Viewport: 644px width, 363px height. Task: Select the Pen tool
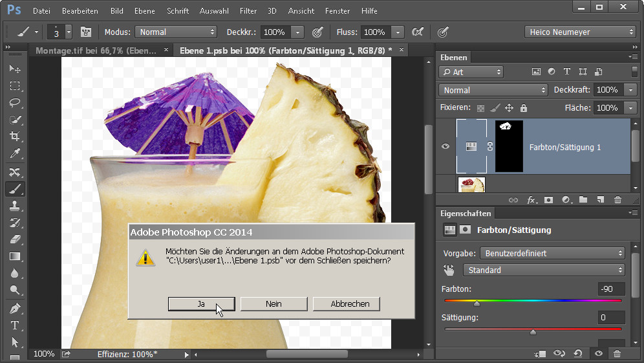pyautogui.click(x=15, y=309)
